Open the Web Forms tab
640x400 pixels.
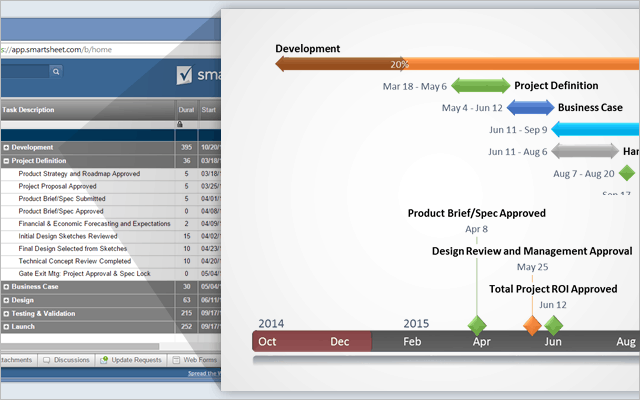coord(194,359)
